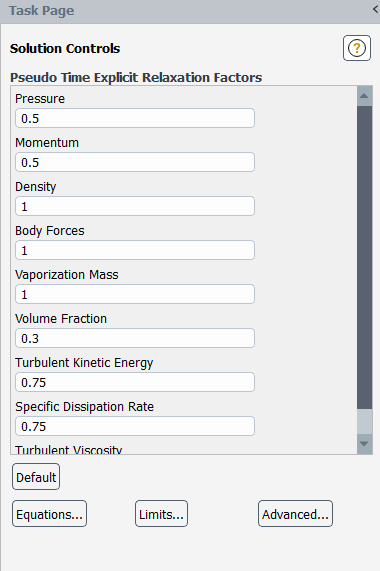Select the Pressure relaxation factor field
This screenshot has height=571, width=380.
coord(135,118)
